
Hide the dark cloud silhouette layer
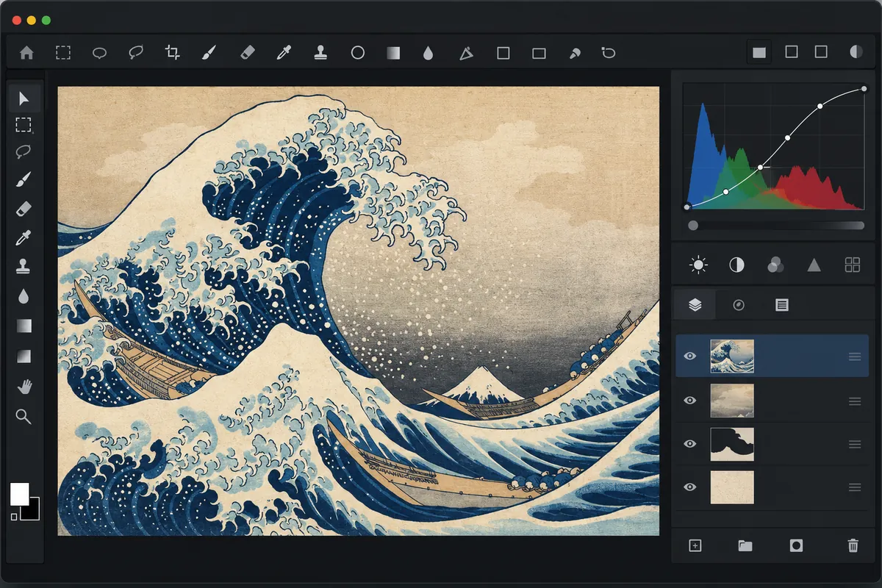tap(689, 444)
